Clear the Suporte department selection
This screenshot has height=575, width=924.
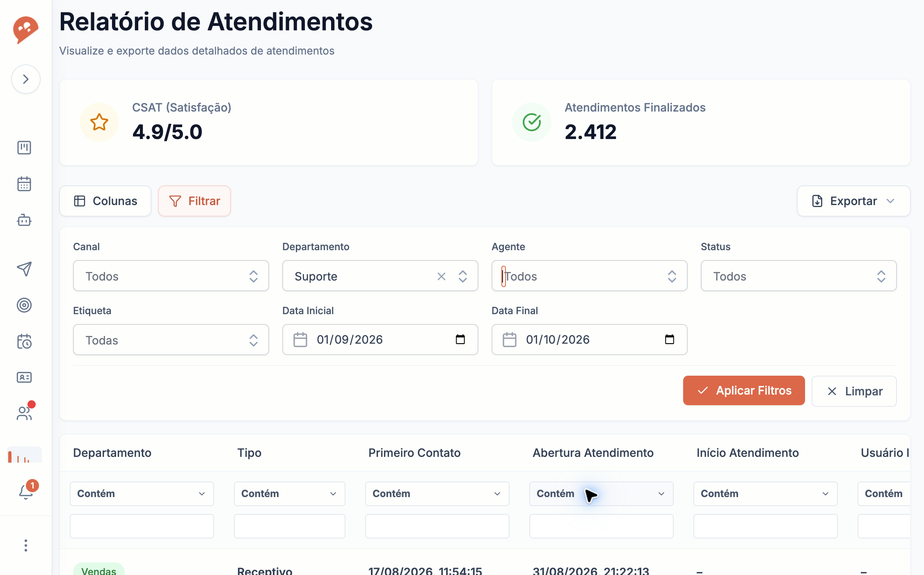click(x=441, y=276)
